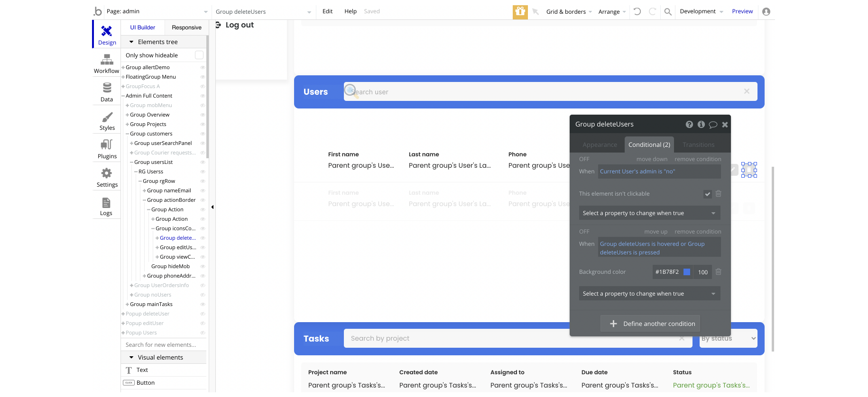Click the blue background color swatch

tap(686, 272)
